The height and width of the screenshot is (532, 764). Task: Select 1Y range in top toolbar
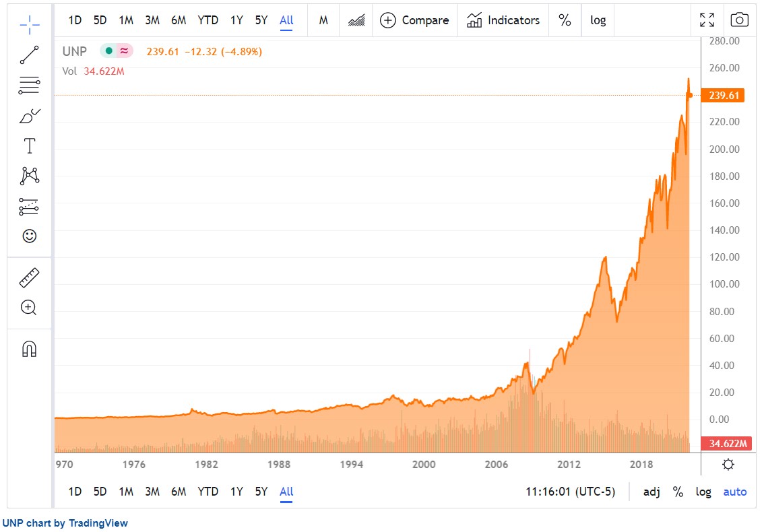(236, 20)
